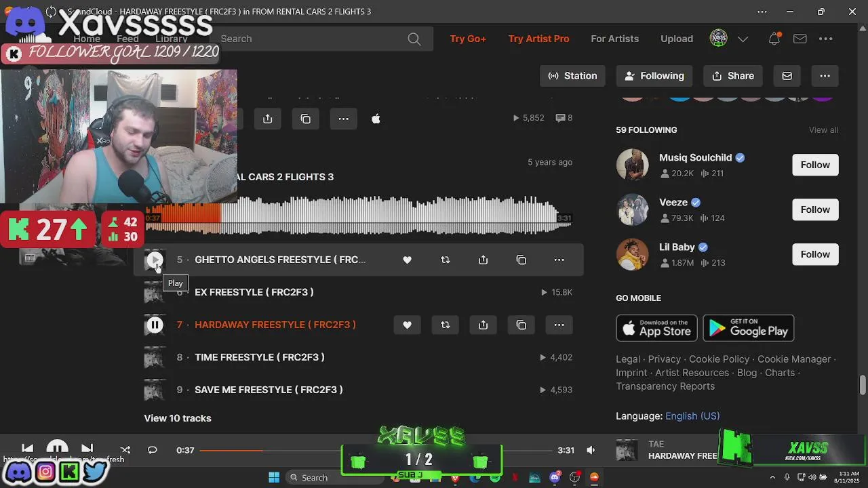Share the HARDAWAY FREESTYLE track row
Image resolution: width=868 pixels, height=488 pixels.
[x=483, y=325]
